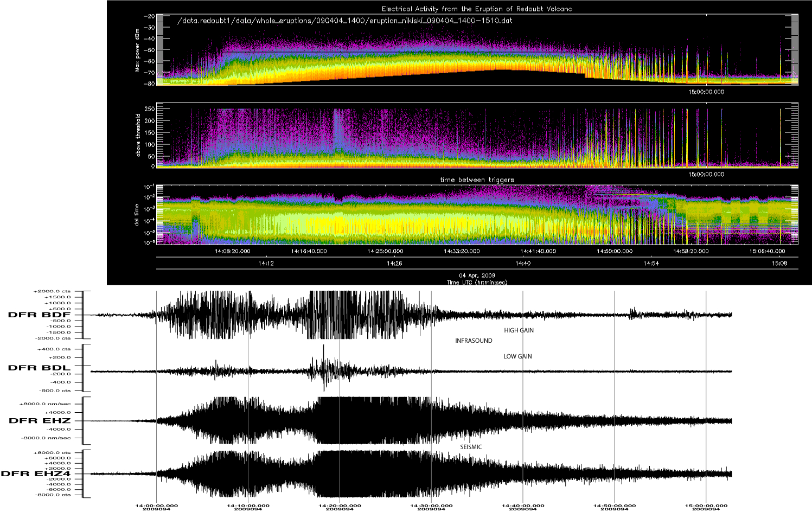The width and height of the screenshot is (812, 512).
Task: Click the 'Time UTC (hr:min:sec)' axis caption
Action: [477, 282]
